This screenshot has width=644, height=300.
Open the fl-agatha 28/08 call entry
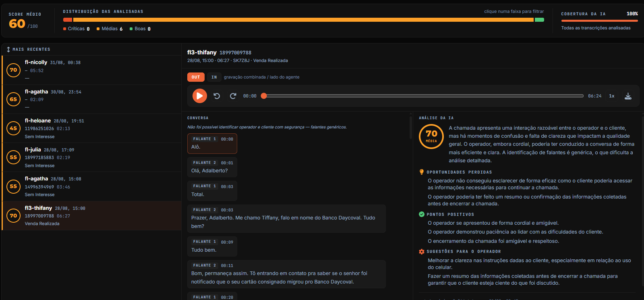click(x=91, y=186)
